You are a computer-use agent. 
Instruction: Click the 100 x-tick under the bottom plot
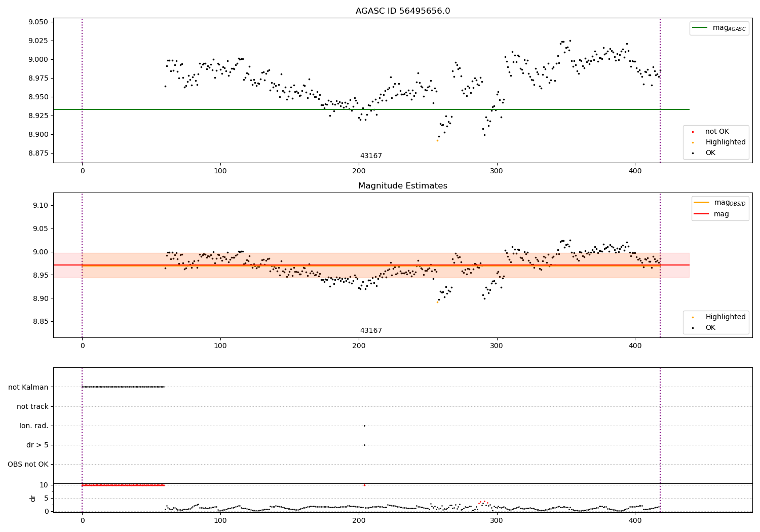pyautogui.click(x=220, y=520)
